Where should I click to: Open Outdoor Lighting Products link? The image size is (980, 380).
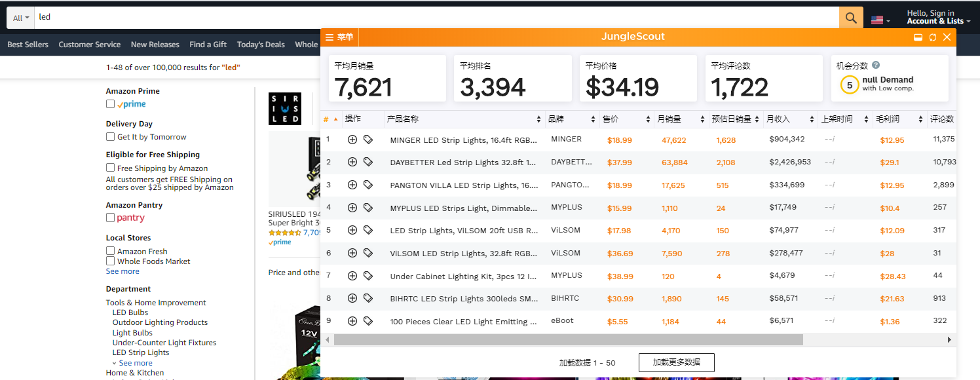160,322
